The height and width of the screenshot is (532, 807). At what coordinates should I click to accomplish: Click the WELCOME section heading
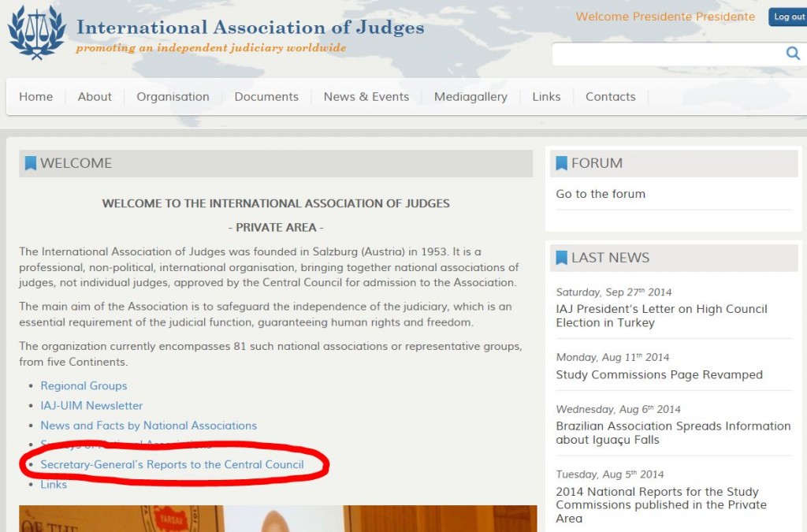click(x=76, y=163)
